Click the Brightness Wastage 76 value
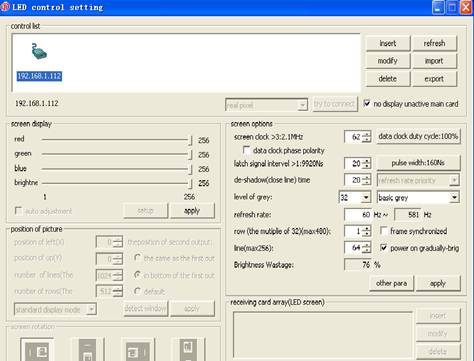The image size is (474, 361). pyautogui.click(x=358, y=265)
